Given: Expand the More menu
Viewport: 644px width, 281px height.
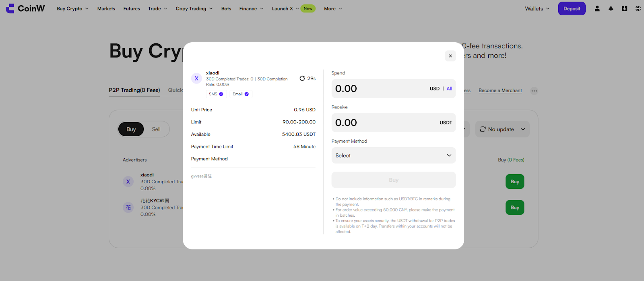Looking at the screenshot, I should (x=333, y=8).
